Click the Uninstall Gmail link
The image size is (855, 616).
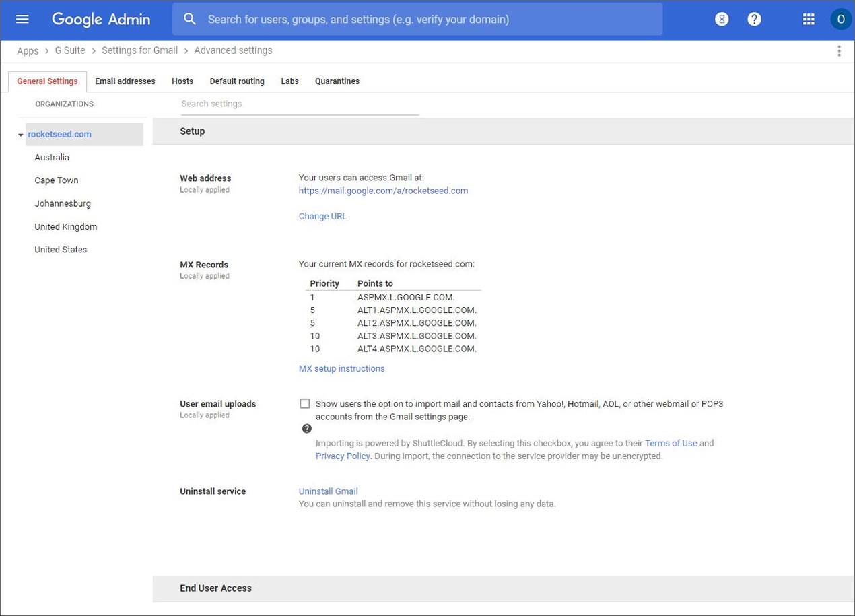pyautogui.click(x=328, y=491)
